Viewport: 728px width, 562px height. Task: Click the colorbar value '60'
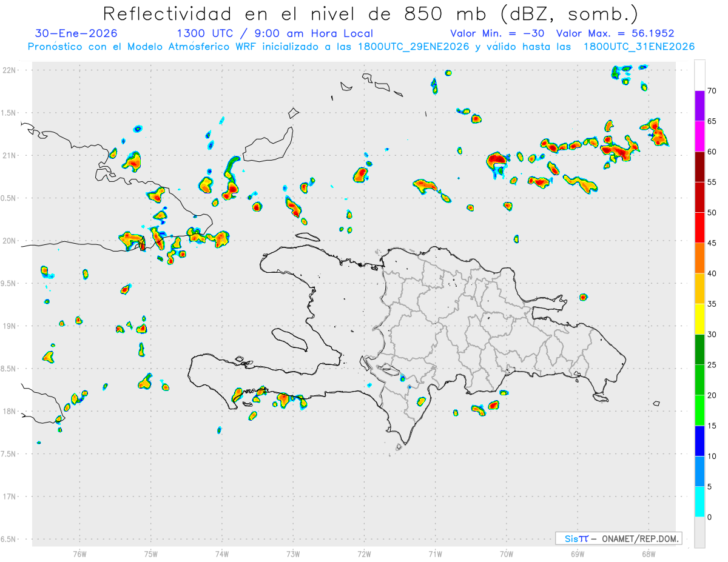(712, 152)
